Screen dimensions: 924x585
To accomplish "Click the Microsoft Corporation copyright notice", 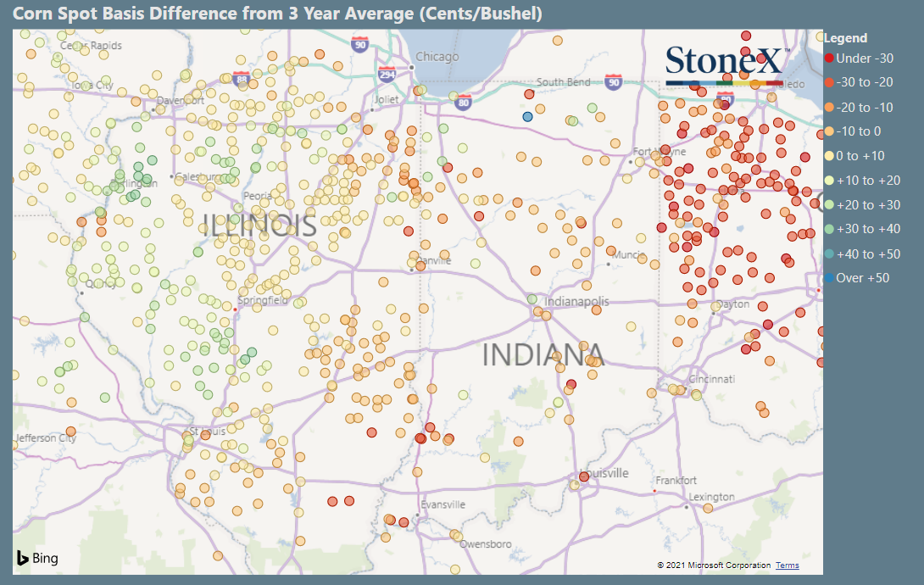I will pyautogui.click(x=714, y=565).
